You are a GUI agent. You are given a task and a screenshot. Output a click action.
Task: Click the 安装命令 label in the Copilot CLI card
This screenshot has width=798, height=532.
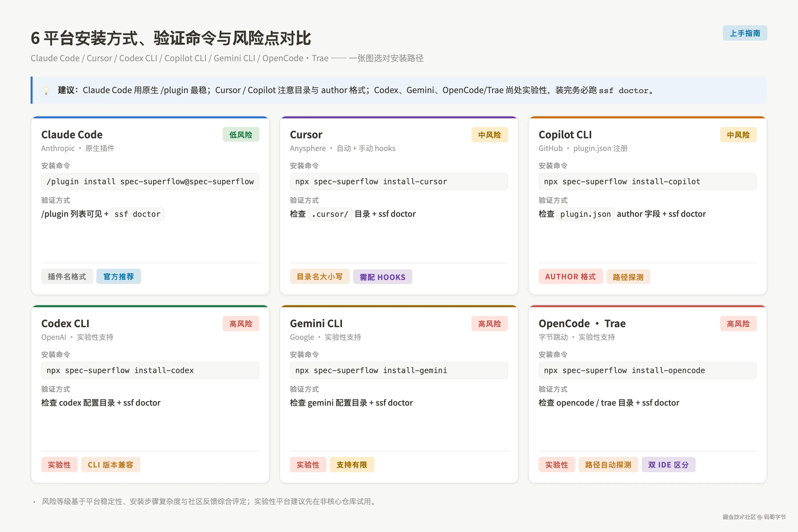click(x=553, y=166)
